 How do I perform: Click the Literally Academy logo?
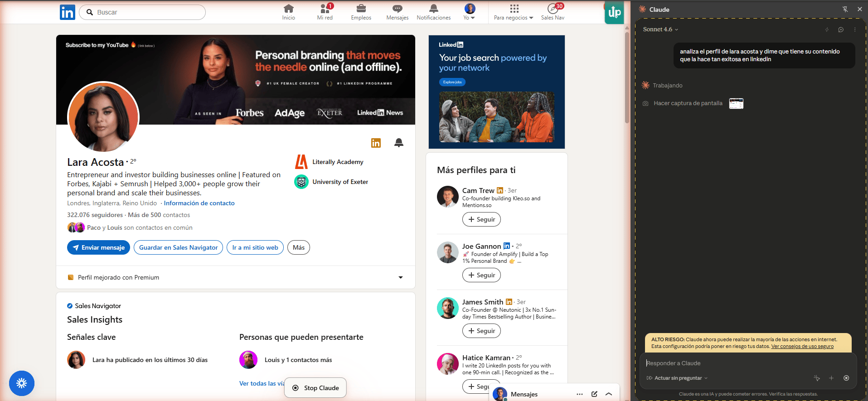click(301, 162)
